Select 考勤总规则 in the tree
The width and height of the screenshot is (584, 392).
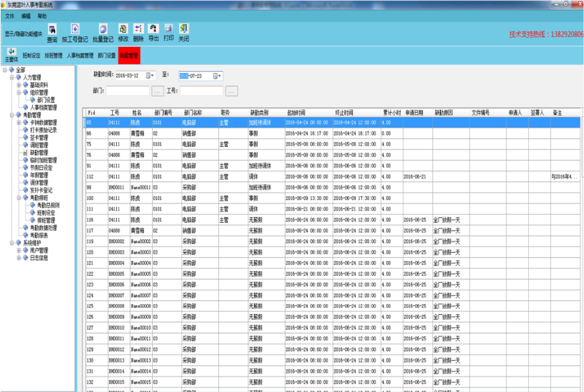pos(48,205)
